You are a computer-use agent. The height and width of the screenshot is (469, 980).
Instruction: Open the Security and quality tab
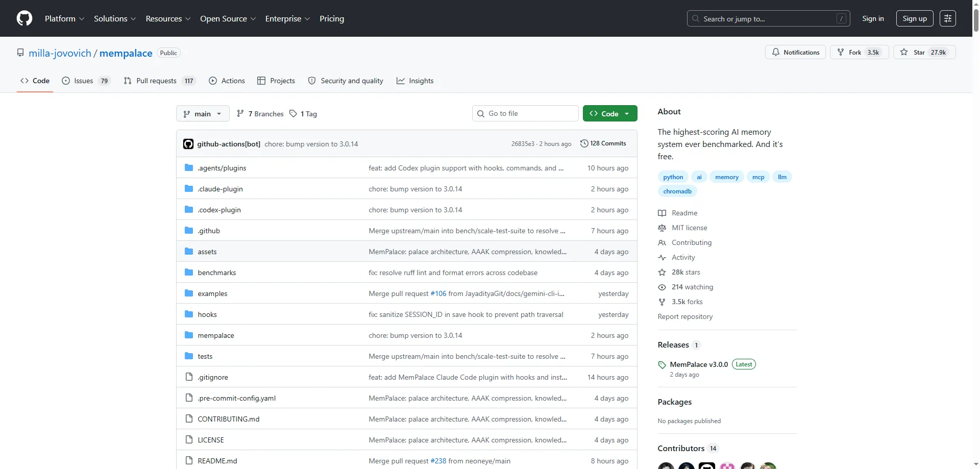346,81
